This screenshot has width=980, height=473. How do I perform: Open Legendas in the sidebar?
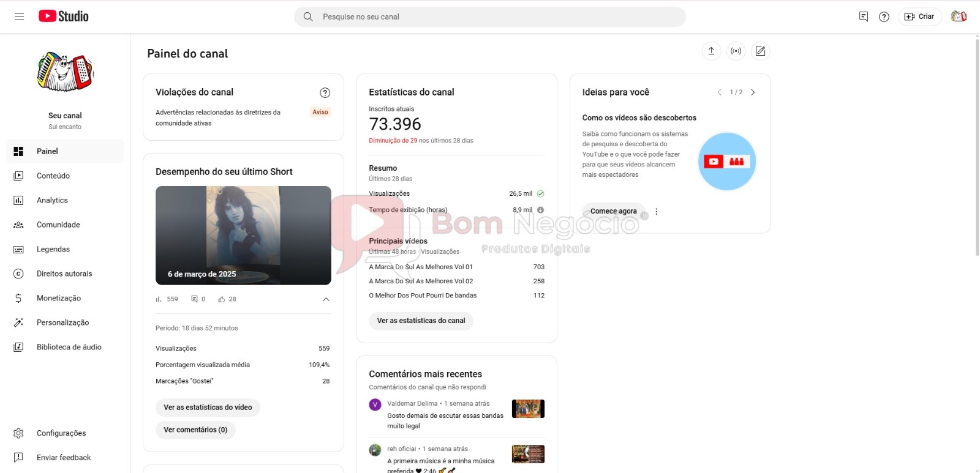[65, 249]
